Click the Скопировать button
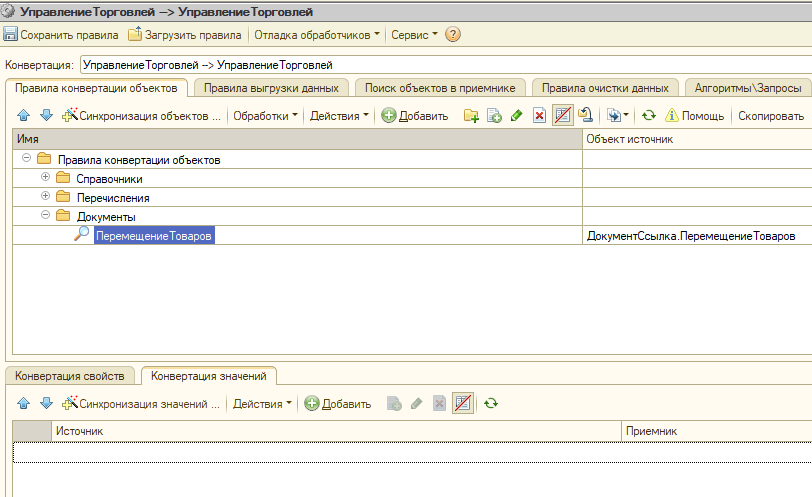The image size is (812, 497). tap(771, 115)
